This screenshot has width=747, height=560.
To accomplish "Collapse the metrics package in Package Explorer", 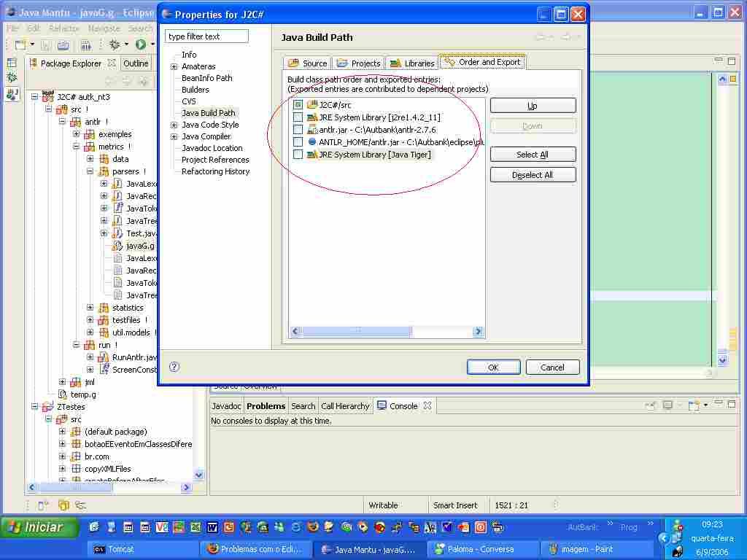I will click(78, 147).
